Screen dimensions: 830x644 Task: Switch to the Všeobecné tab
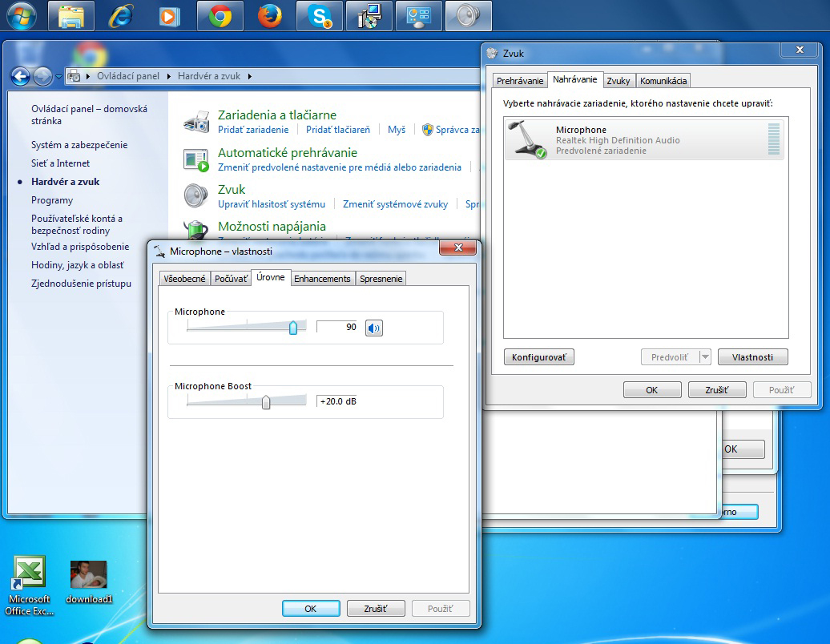(184, 279)
